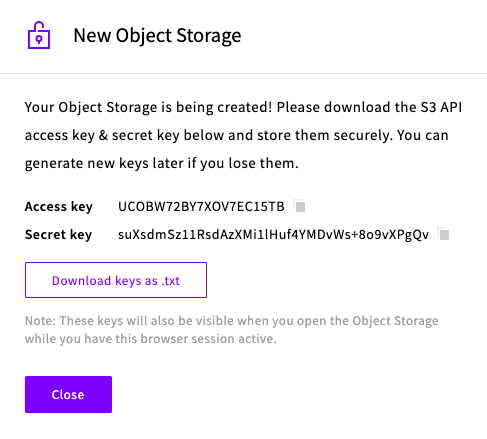Click the ".txt" text on the download button

point(170,281)
